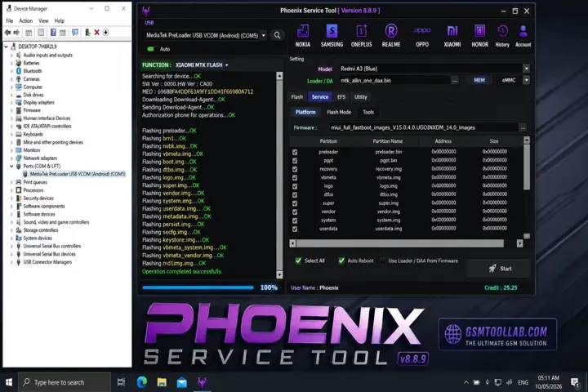Click update driver icon in Device Manager toolbar

(x=87, y=33)
